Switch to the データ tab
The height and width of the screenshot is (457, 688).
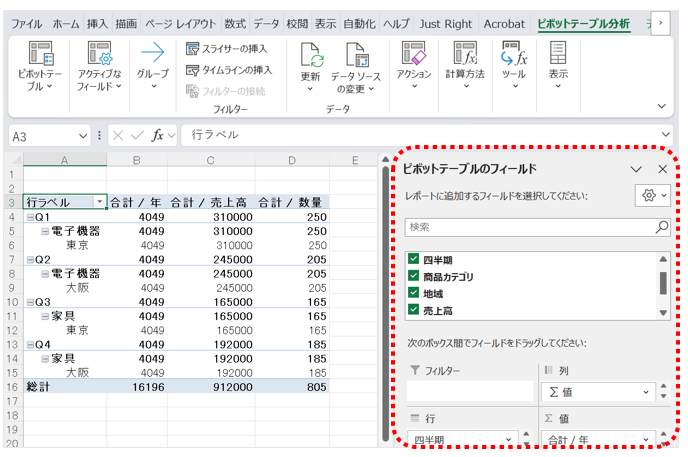(x=266, y=24)
